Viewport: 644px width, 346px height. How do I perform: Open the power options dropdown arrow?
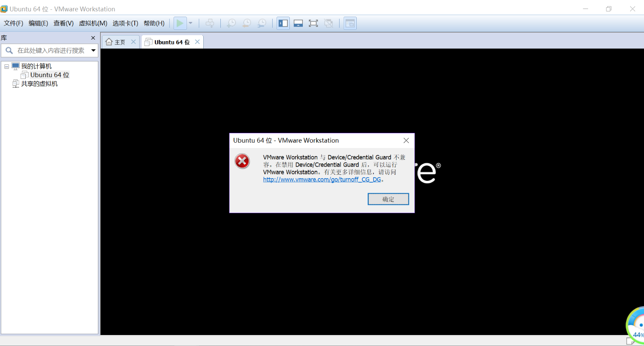click(191, 23)
